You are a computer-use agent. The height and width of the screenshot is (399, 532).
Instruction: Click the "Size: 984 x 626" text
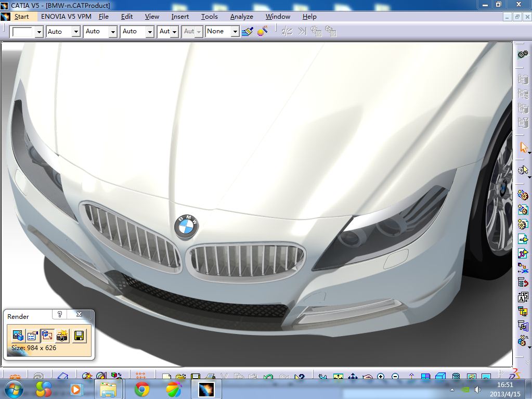(34, 348)
